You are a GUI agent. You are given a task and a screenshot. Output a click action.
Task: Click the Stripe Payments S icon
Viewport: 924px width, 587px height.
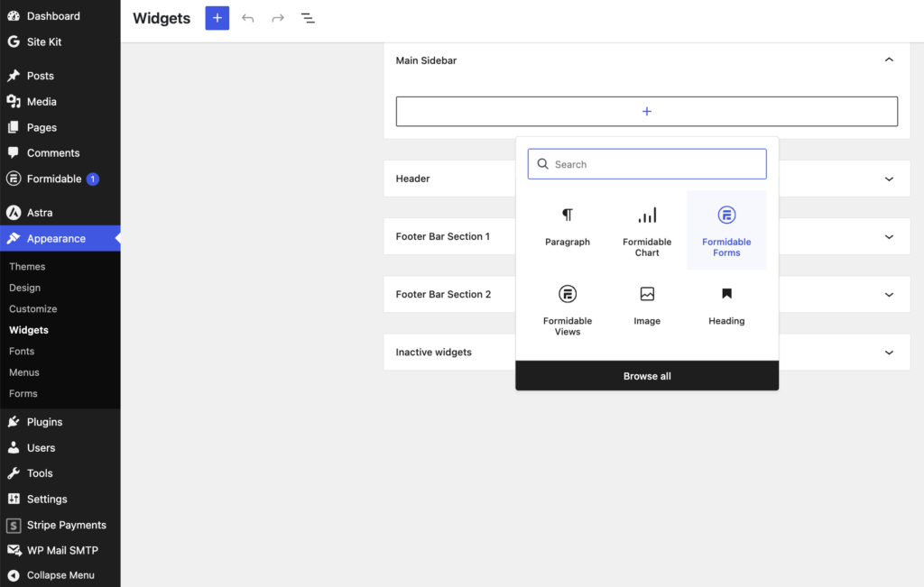click(14, 525)
